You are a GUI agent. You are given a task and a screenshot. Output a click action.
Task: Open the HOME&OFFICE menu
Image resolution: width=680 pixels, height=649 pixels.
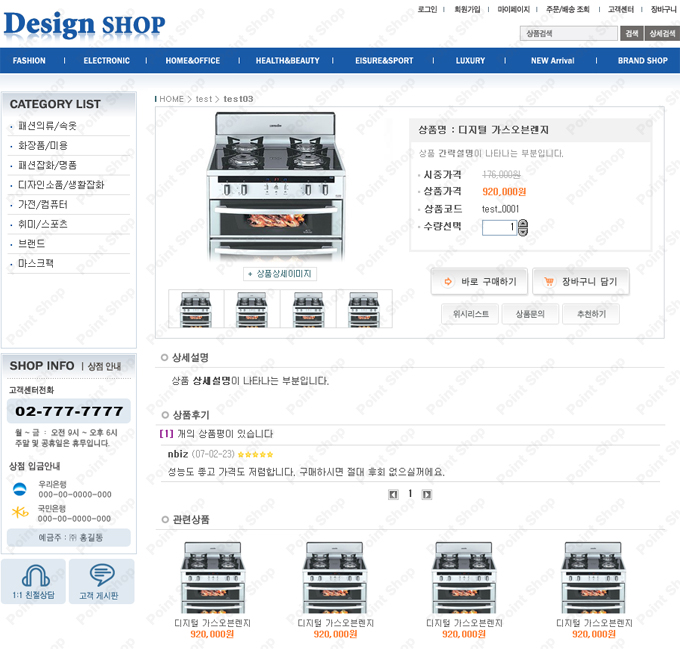pyautogui.click(x=193, y=61)
